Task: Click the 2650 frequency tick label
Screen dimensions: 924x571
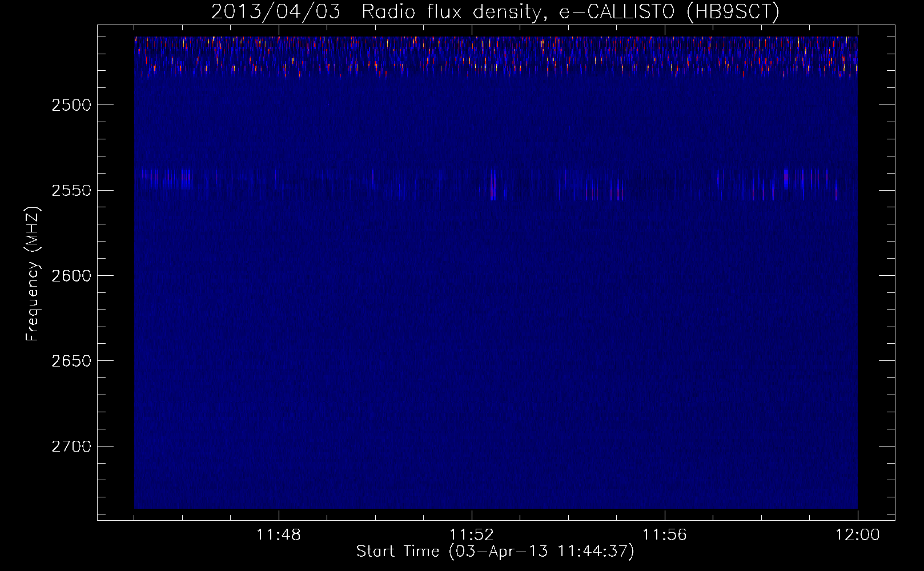Action: [71, 361]
